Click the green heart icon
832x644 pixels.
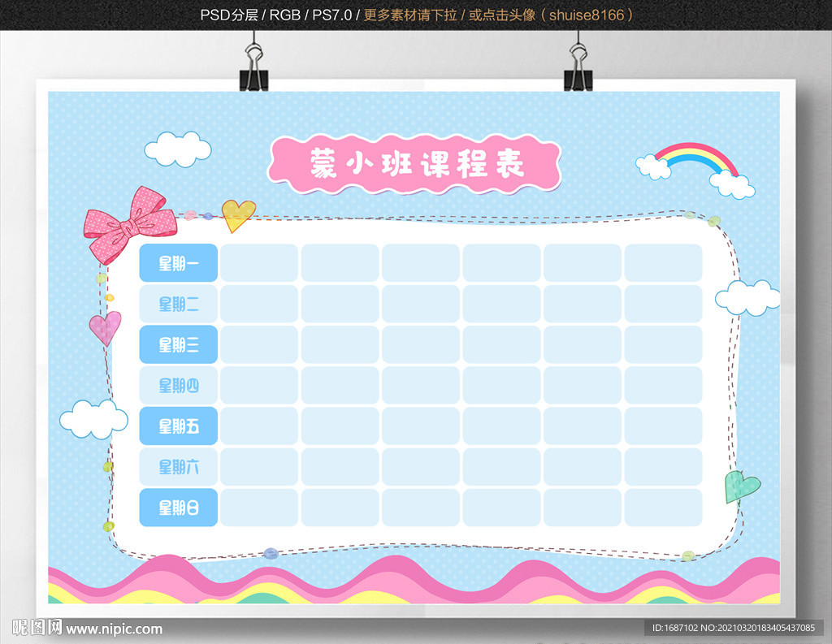click(x=742, y=486)
